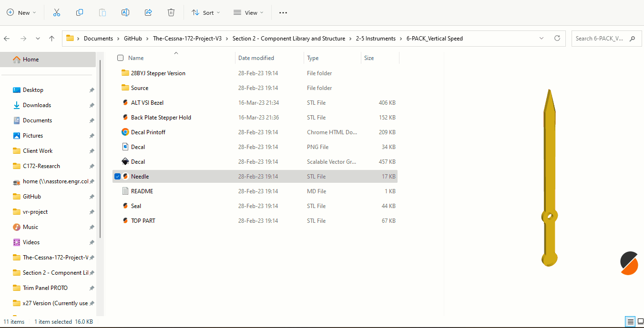Image resolution: width=644 pixels, height=328 pixels.
Task: Switch to details view layout icon
Action: (x=630, y=322)
